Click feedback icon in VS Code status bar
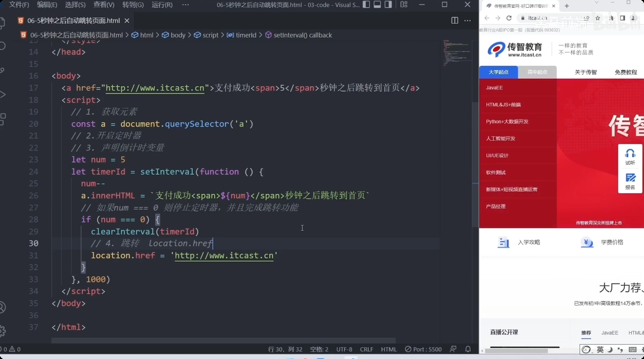644x359 pixels. pos(453,349)
